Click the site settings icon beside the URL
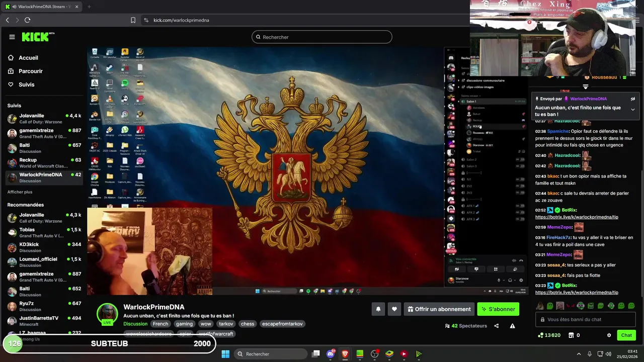This screenshot has height=362, width=644. pyautogui.click(x=146, y=20)
